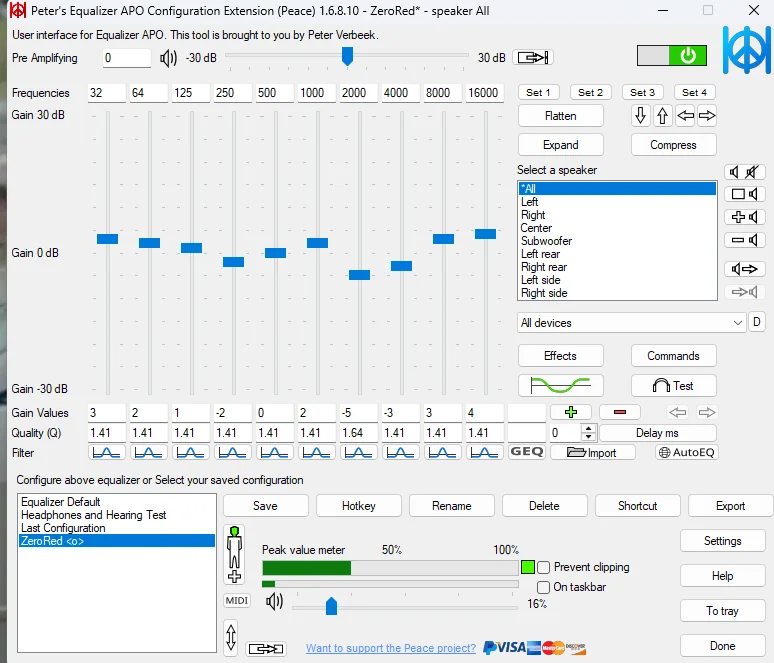Click filter type icon for 16000 Hz
The height and width of the screenshot is (663, 774).
tap(485, 452)
